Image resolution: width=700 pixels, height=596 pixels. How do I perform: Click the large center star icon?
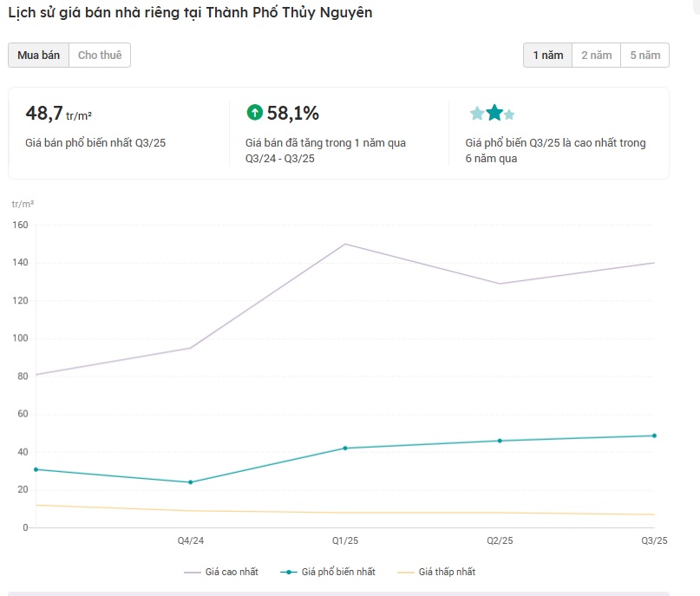(x=494, y=113)
